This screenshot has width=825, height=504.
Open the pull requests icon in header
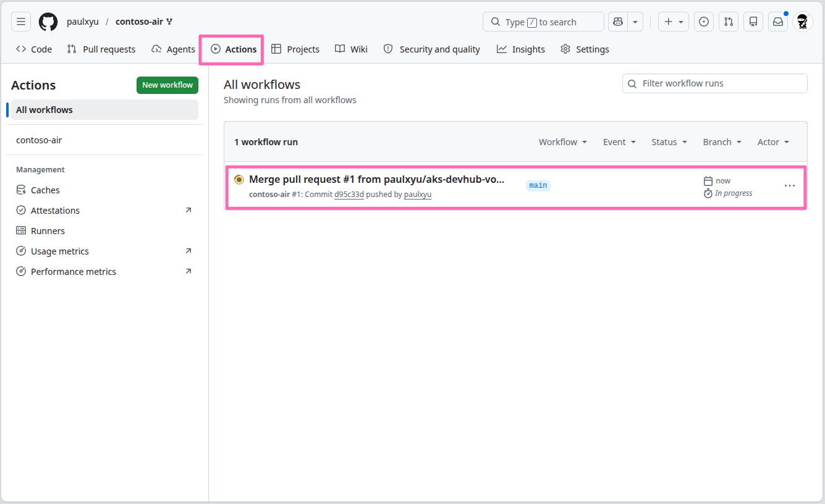coord(729,22)
